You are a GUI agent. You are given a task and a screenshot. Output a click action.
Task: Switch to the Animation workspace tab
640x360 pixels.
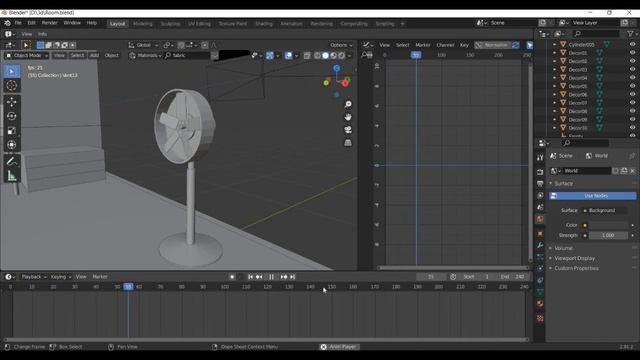(x=291, y=24)
